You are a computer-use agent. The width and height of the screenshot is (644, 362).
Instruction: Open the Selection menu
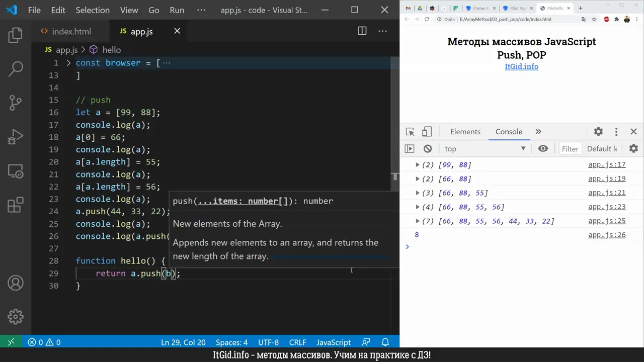93,10
